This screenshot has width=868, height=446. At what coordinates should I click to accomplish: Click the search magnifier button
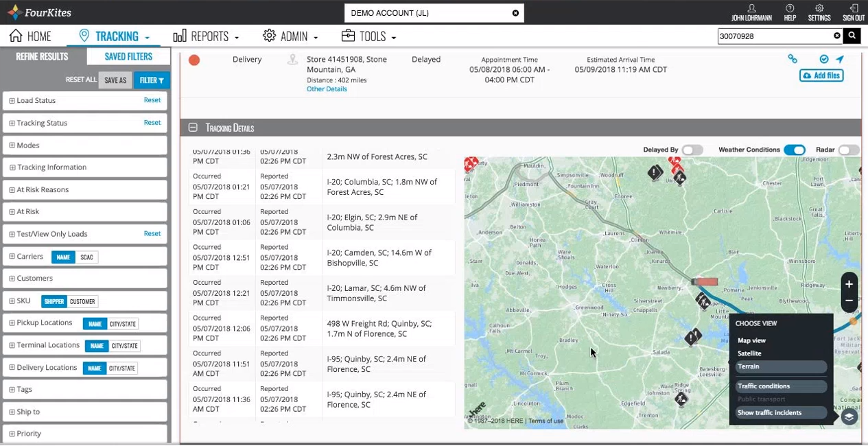(852, 36)
